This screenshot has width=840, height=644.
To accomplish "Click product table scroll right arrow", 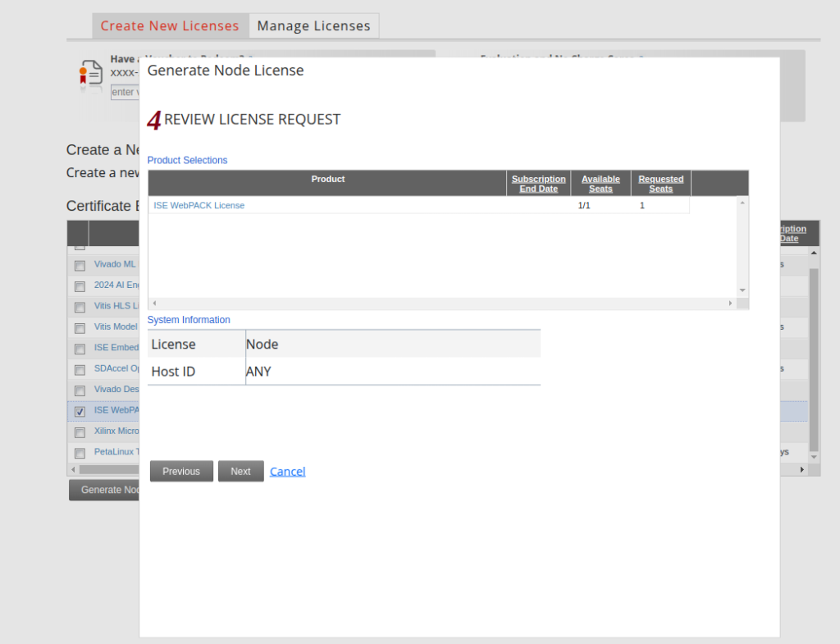I will 730,304.
